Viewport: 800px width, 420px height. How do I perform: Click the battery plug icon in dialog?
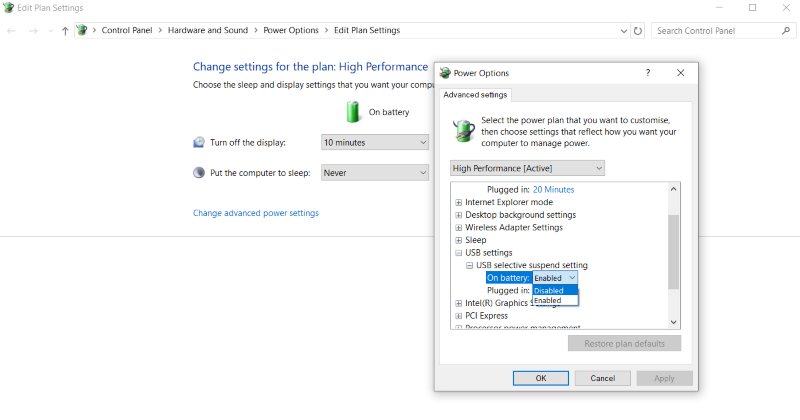click(x=464, y=131)
